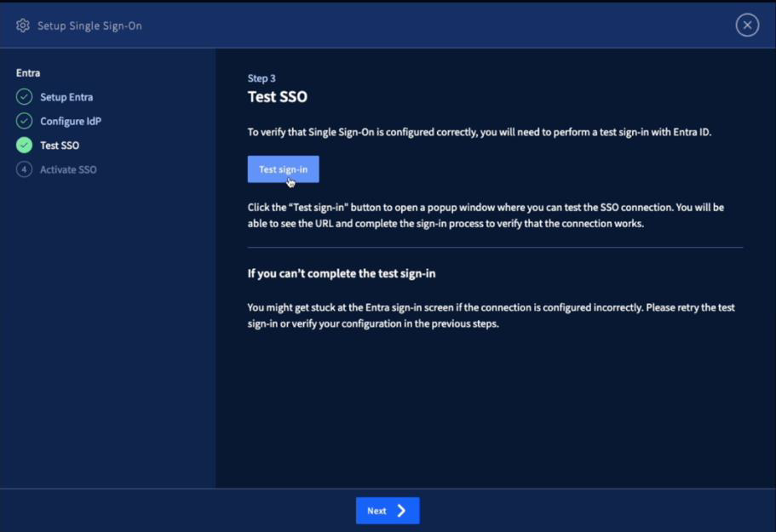Select the Test SSO main heading
This screenshot has height=532, width=776.
277,96
